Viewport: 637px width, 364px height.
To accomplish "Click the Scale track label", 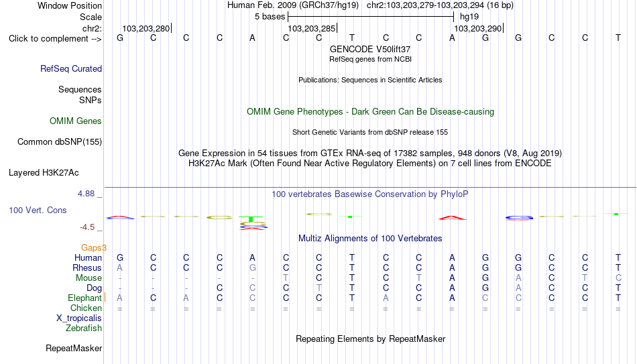I will tap(91, 17).
